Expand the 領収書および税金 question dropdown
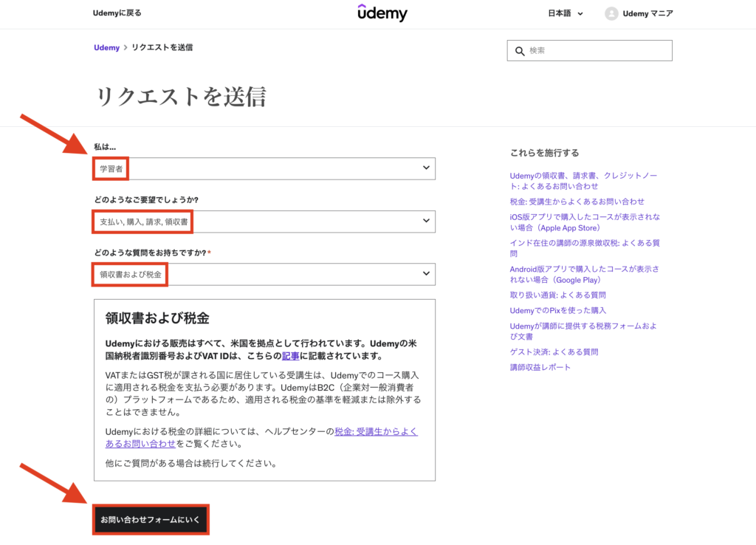Viewport: 756px width, 545px height. point(264,274)
